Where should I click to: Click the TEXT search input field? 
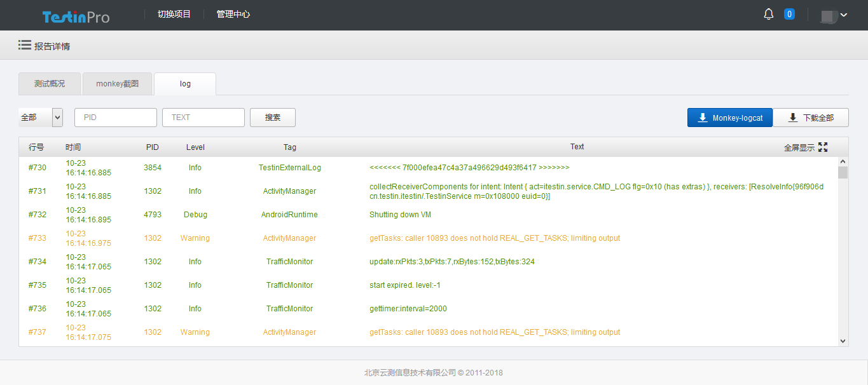tap(203, 118)
